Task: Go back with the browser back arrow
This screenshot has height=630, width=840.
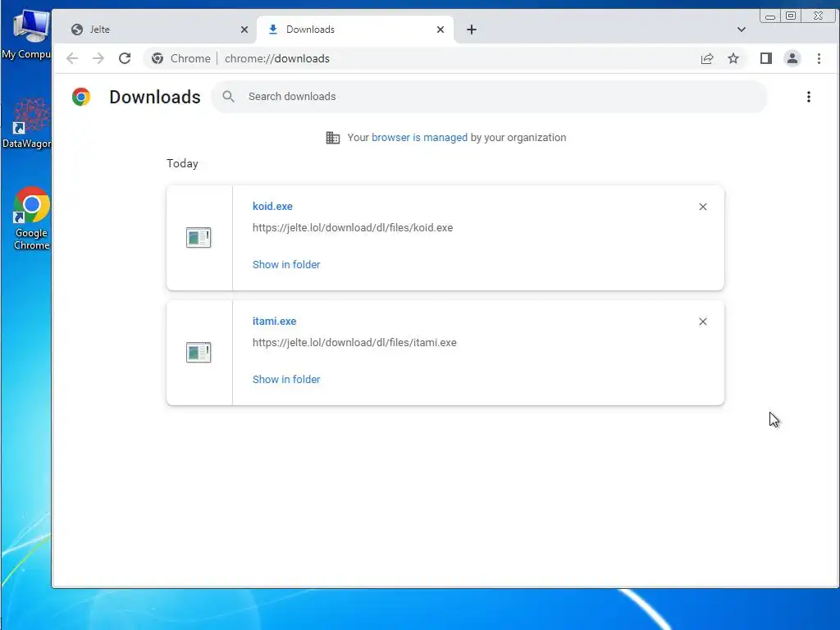Action: [x=72, y=58]
